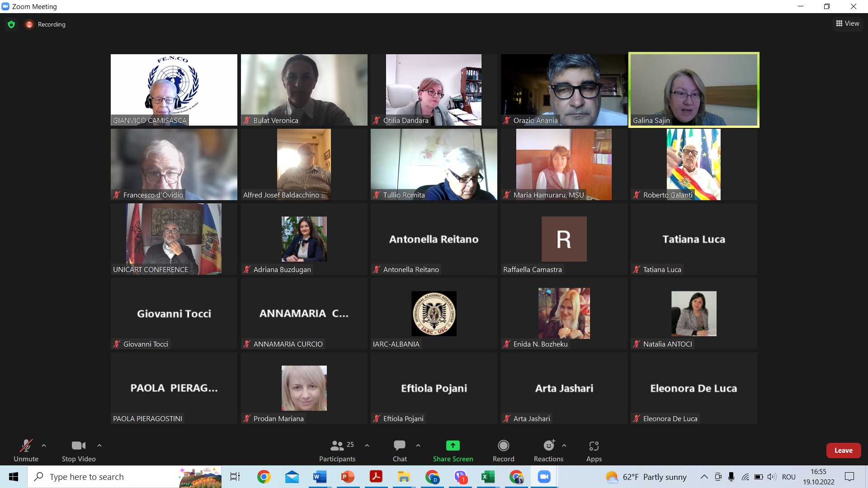The height and width of the screenshot is (488, 868).
Task: Expand the arrow next to Chat
Action: click(418, 446)
